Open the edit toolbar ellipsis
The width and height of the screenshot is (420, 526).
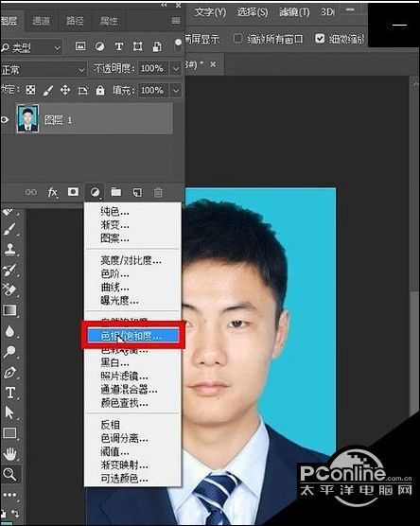pos(9,495)
